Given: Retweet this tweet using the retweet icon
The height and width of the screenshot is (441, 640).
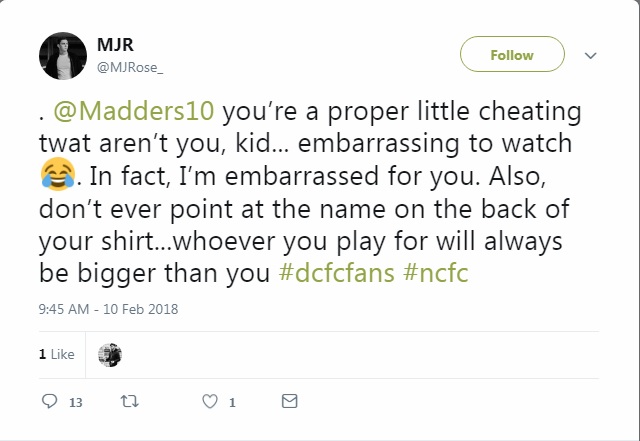Looking at the screenshot, I should (x=127, y=402).
